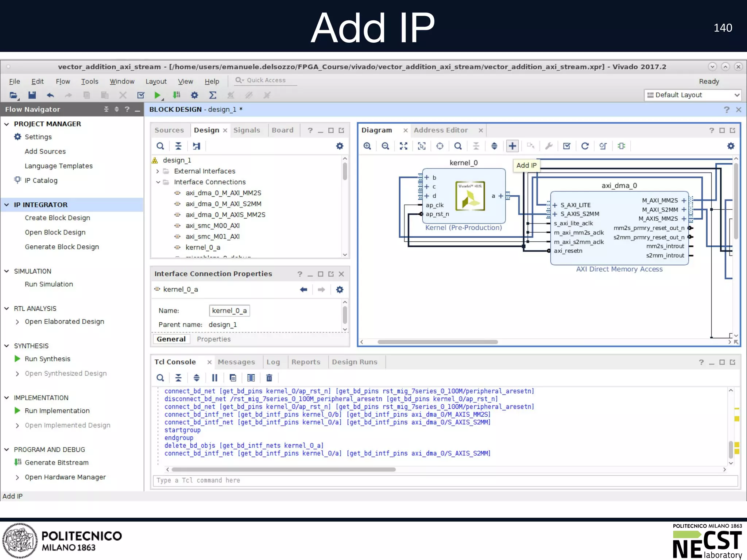The width and height of the screenshot is (747, 560).
Task: Click the auto-fit selection icon in diagram toolbar
Action: [422, 146]
